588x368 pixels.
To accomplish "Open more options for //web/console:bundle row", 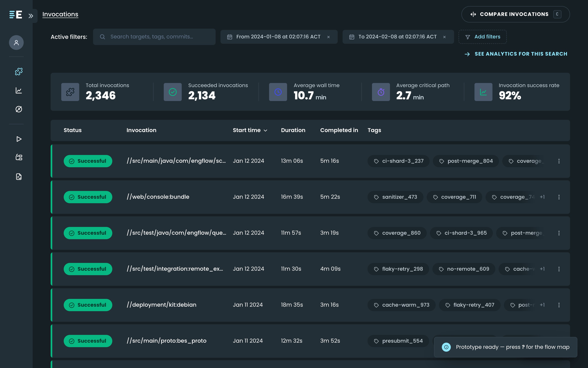I will click(x=559, y=197).
